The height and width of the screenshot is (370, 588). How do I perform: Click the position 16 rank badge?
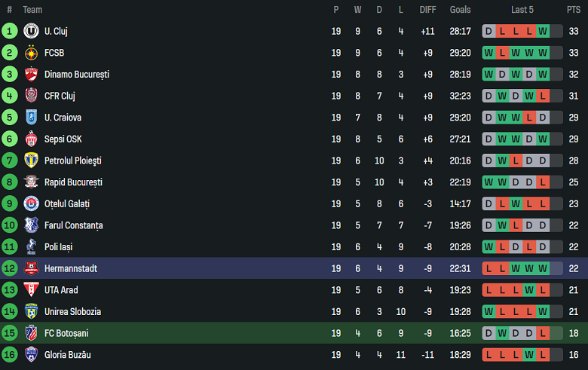[9, 355]
